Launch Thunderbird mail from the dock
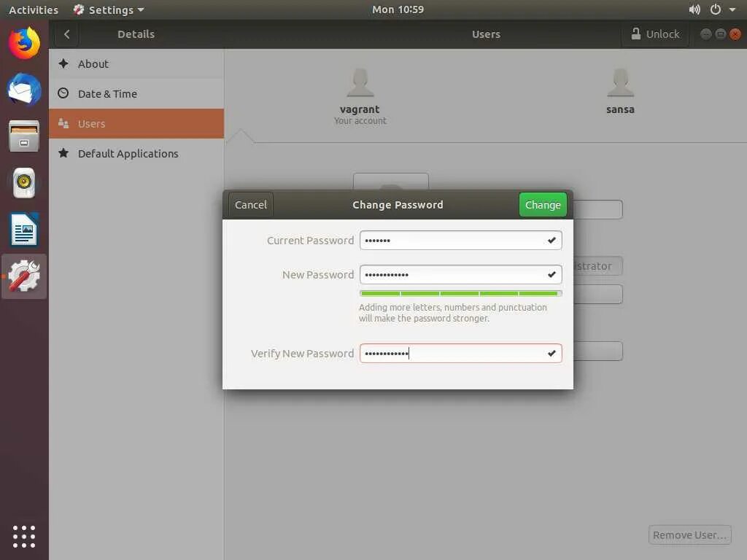 (x=24, y=89)
